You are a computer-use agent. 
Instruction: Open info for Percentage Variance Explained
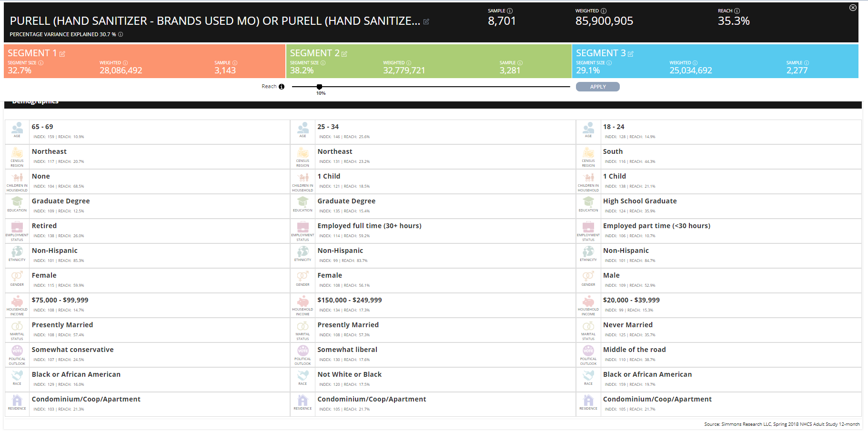coord(121,34)
